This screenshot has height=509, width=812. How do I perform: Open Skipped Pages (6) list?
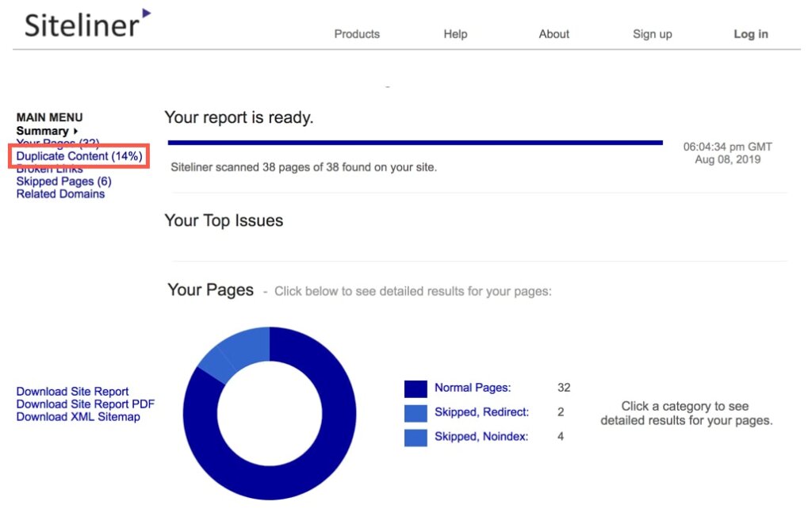63,182
